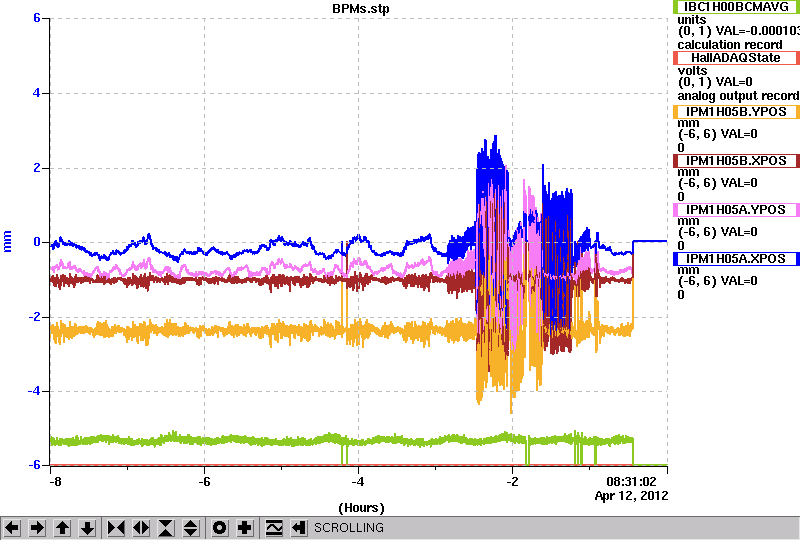Click the plus icon in toolbar
The width and height of the screenshot is (800, 540).
(244, 528)
